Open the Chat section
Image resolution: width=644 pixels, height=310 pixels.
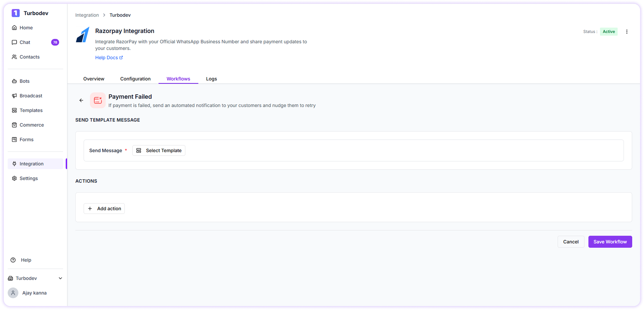pyautogui.click(x=21, y=42)
